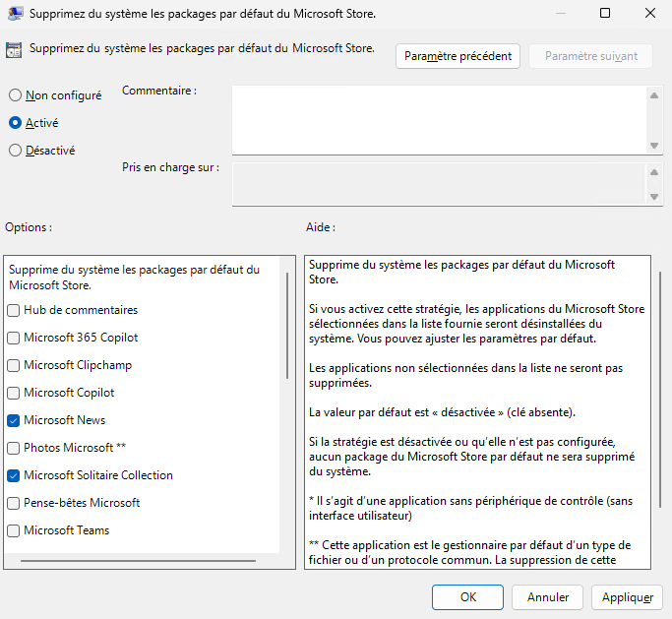This screenshot has height=619, width=672.
Task: Click the policy editor title bar icon
Action: click(x=16, y=14)
